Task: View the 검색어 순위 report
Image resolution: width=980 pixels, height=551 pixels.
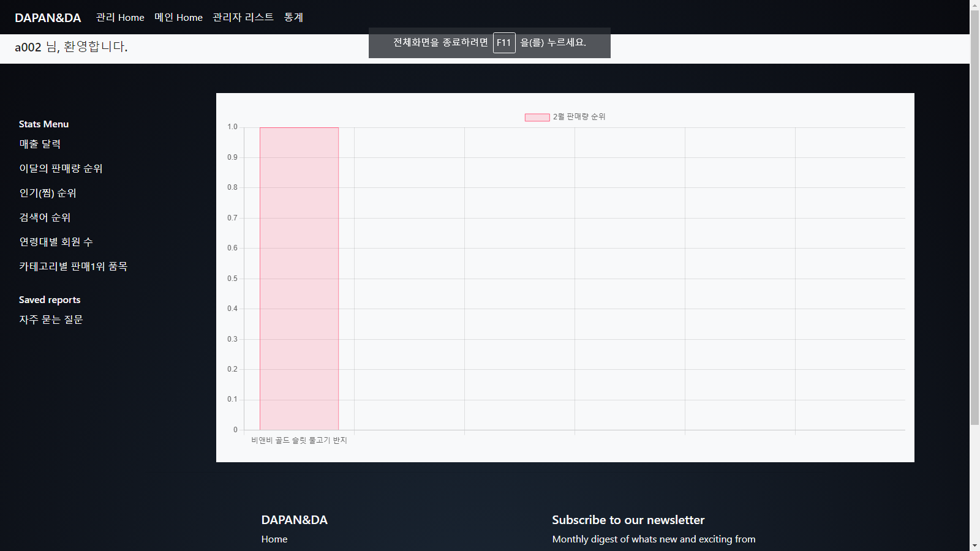Action: 44,217
